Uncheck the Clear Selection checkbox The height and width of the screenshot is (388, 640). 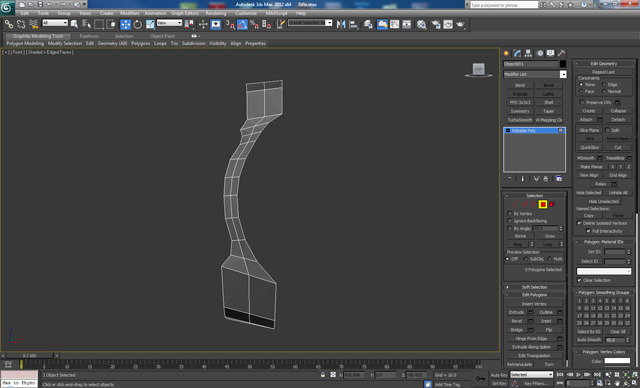tap(579, 280)
